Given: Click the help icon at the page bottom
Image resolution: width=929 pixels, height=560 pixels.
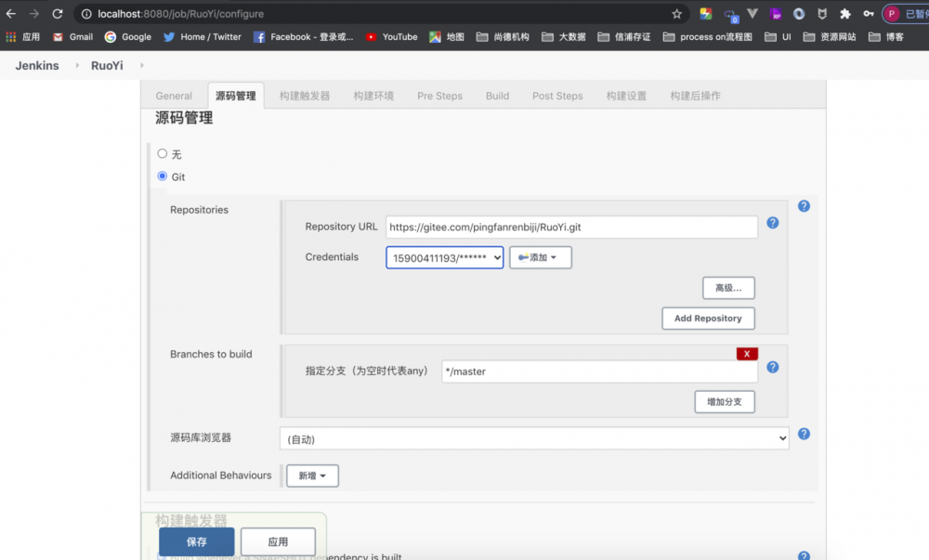Looking at the screenshot, I should coord(804,554).
